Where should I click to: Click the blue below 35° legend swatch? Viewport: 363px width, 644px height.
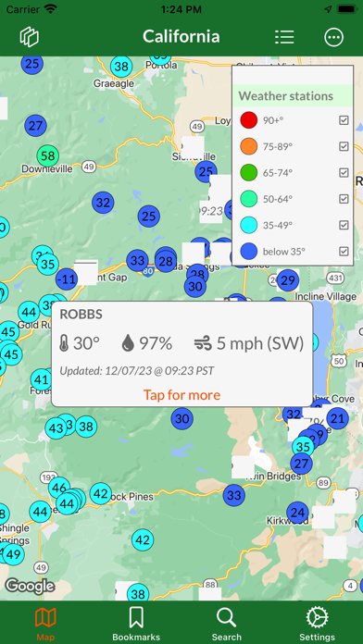(249, 251)
